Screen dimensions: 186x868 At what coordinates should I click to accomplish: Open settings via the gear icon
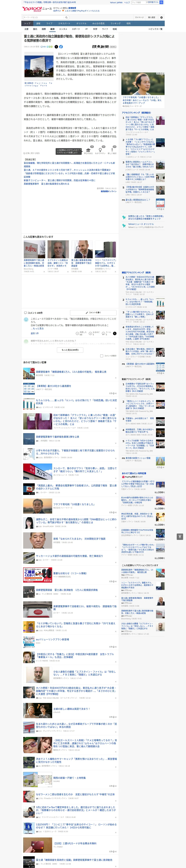161,18
